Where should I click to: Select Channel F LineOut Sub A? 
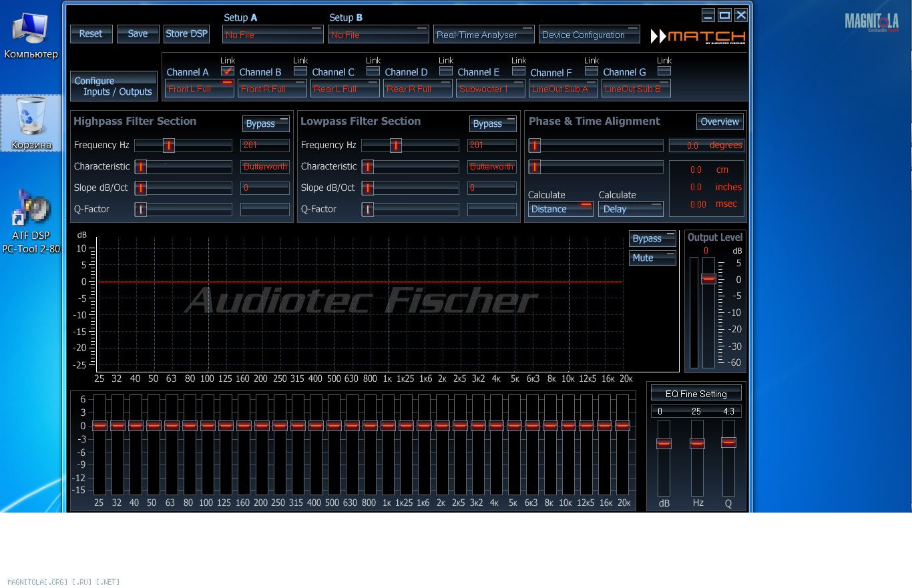tap(563, 89)
